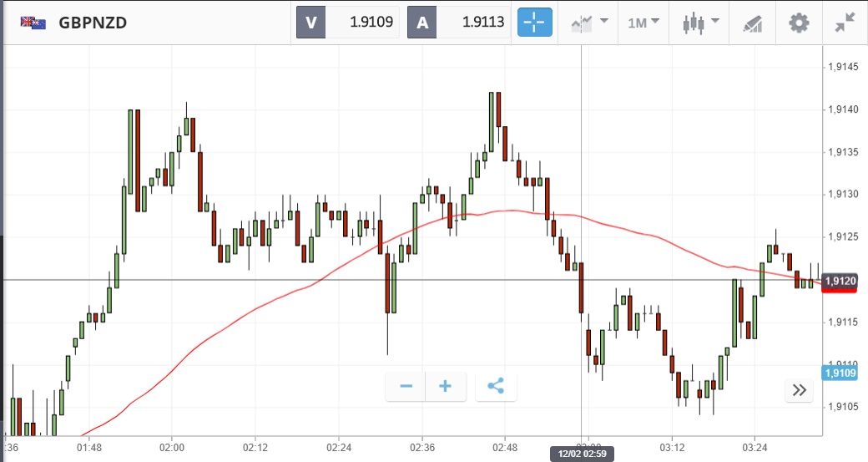Zoom in the chart with plus
The height and width of the screenshot is (462, 868).
click(x=445, y=386)
